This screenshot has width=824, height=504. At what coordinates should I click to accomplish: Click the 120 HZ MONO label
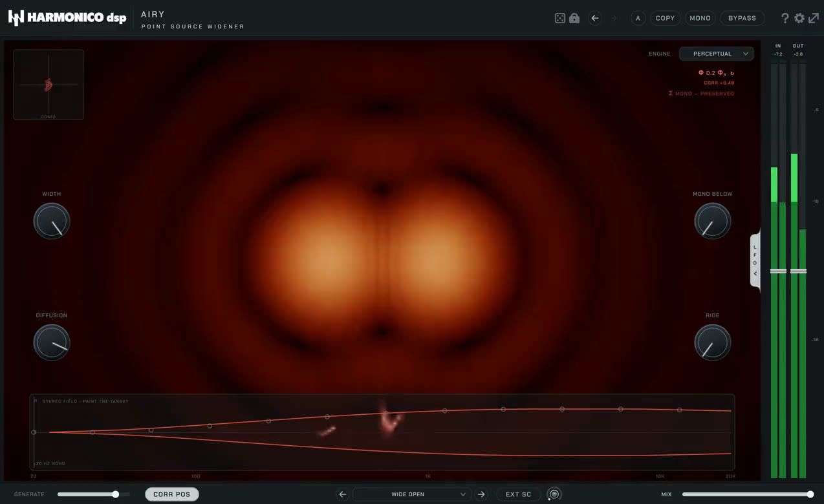[50, 463]
